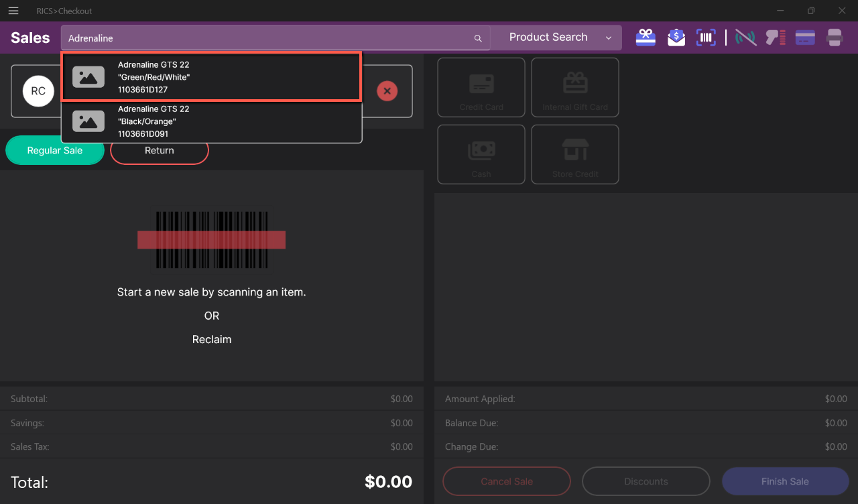Choose Cash payment tile
This screenshot has width=858, height=504.
481,154
